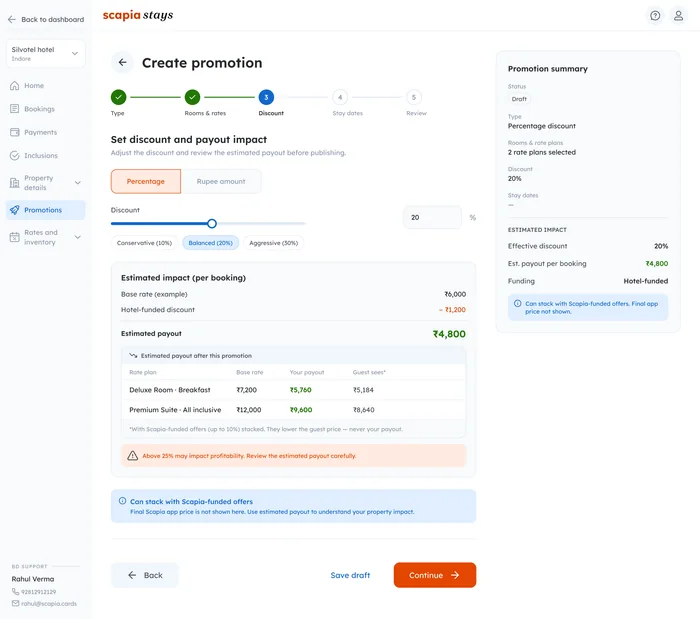700x619 pixels.
Task: Click the ₹6,000 base rate value
Action: pyautogui.click(x=455, y=294)
